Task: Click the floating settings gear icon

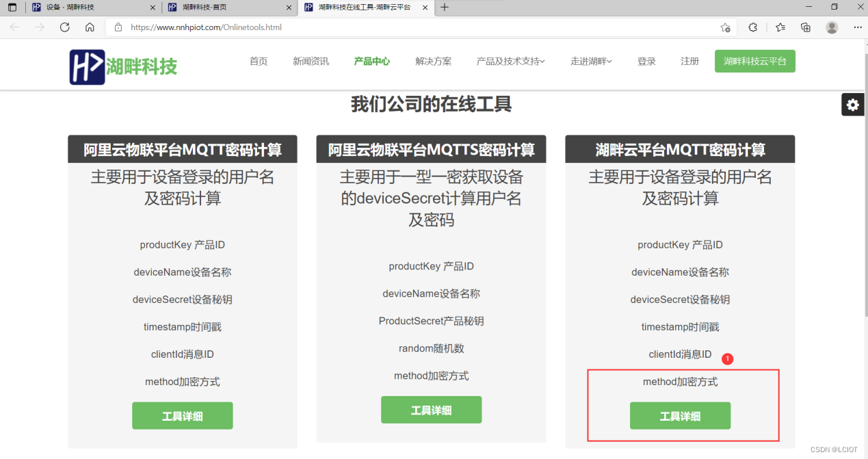Action: (852, 105)
